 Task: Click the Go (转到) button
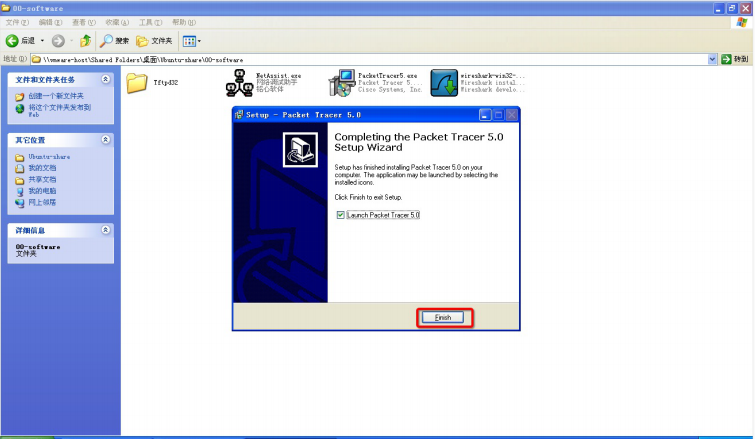pos(735,59)
